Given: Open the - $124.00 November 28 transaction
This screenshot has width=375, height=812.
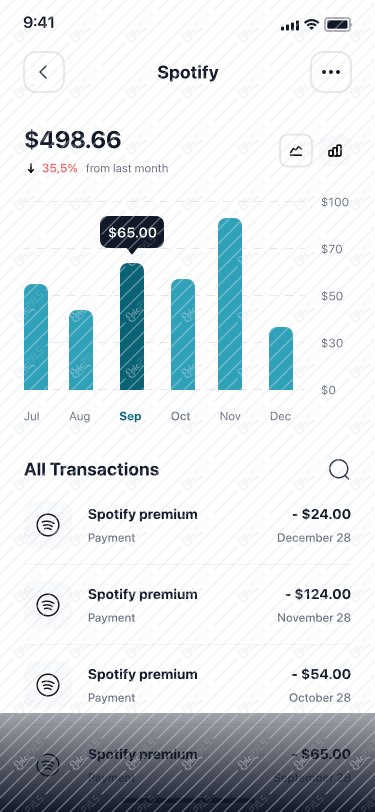Looking at the screenshot, I should pyautogui.click(x=188, y=605).
